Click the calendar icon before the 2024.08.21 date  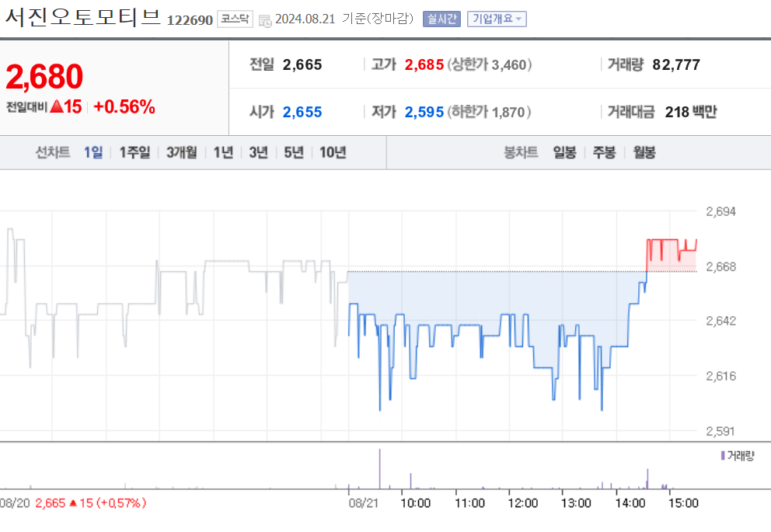point(265,21)
